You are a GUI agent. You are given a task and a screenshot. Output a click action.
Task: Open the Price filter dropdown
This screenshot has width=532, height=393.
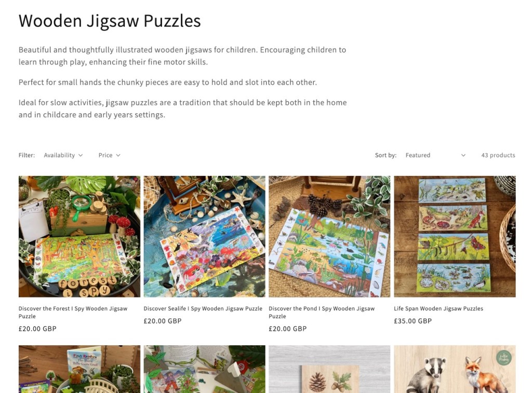109,155
